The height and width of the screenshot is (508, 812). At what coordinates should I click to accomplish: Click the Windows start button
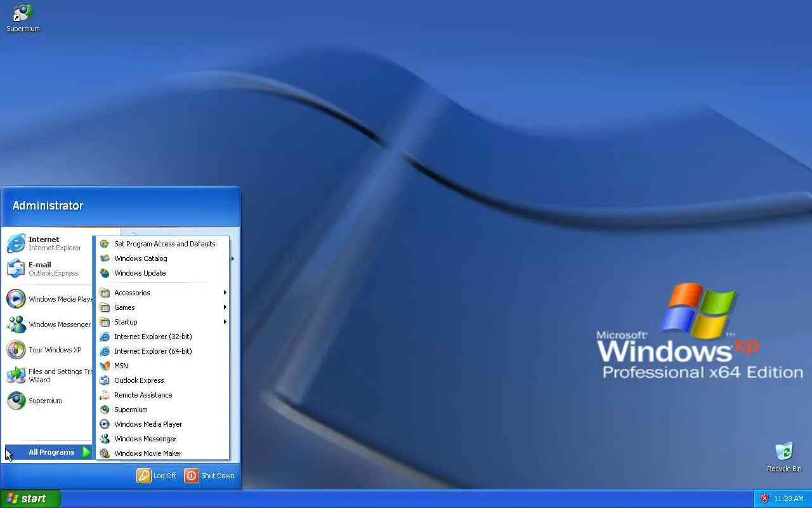point(30,498)
